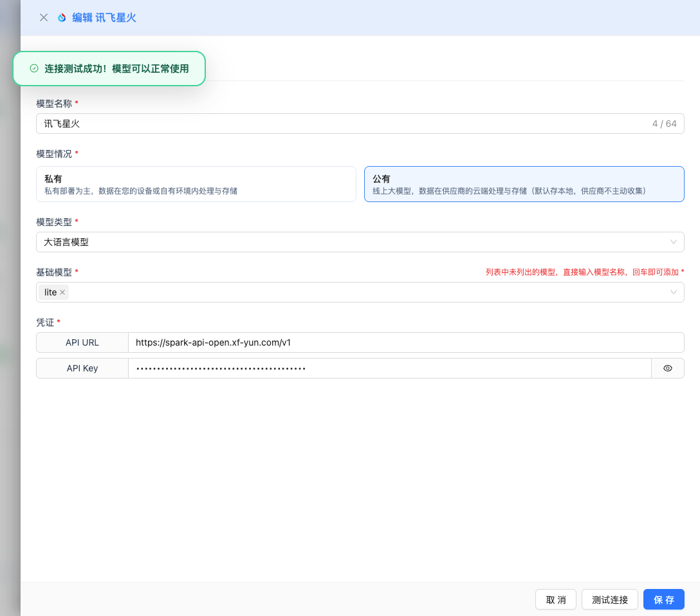Screen dimensions: 700x616
Task: Click the 连接测试成功 toast message
Action: [116, 68]
